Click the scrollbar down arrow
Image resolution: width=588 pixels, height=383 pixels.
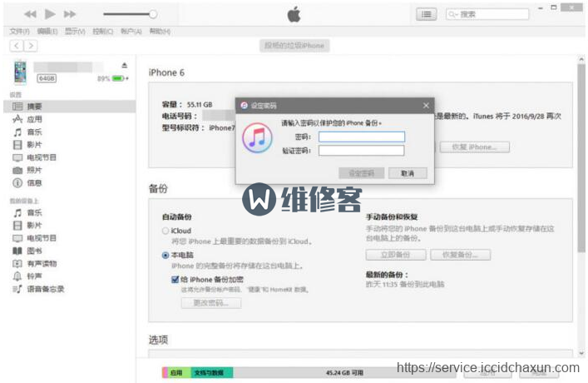coord(581,353)
